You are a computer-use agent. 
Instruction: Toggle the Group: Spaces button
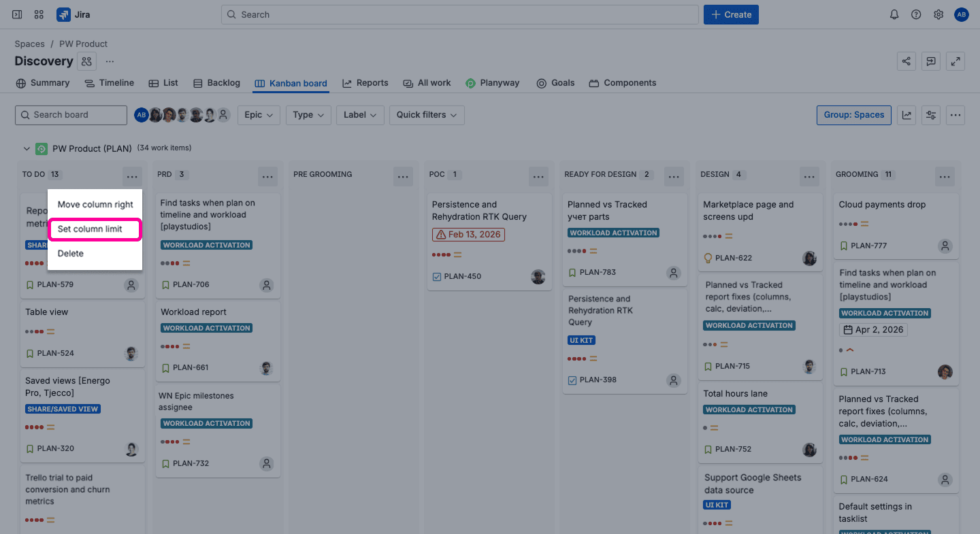[853, 115]
